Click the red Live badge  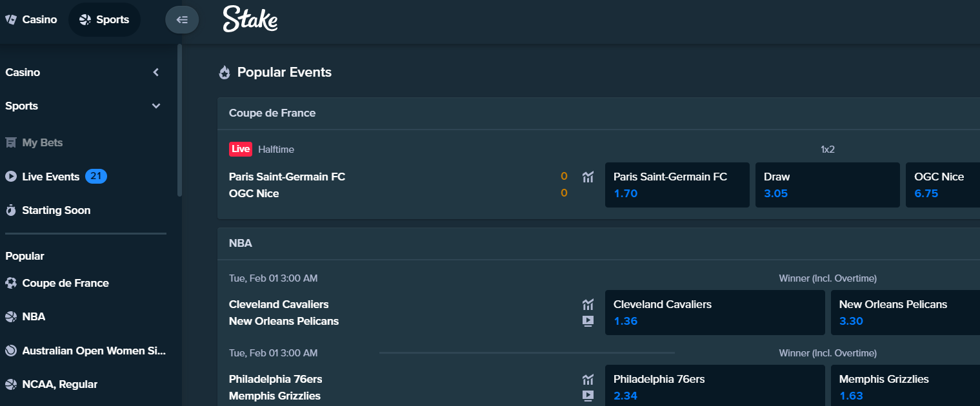click(241, 149)
